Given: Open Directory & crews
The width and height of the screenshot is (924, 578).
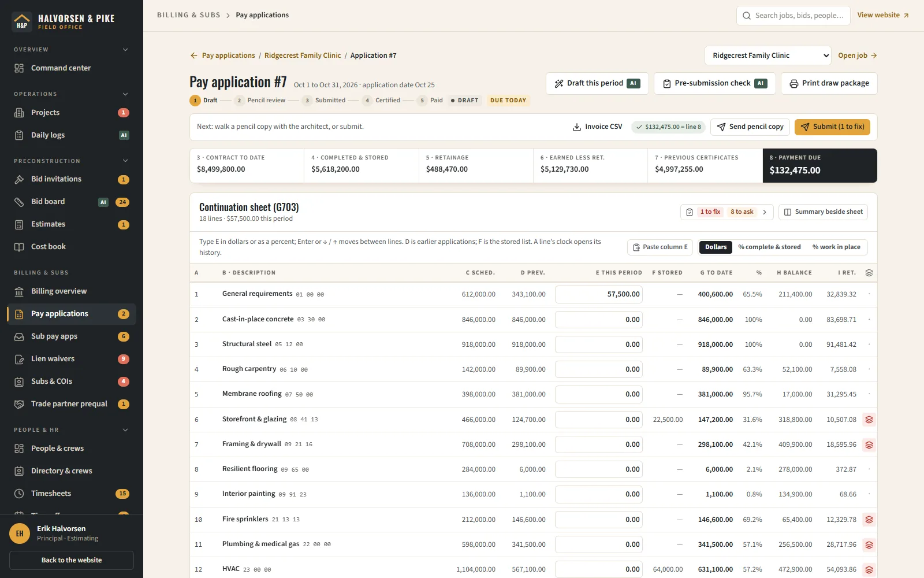Looking at the screenshot, I should (x=72, y=471).
